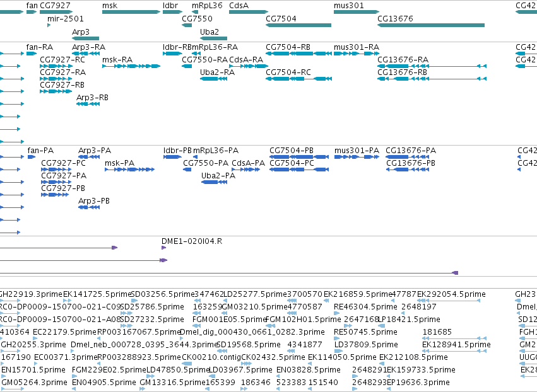Click the LD37809.5prime EST

click(338, 351)
